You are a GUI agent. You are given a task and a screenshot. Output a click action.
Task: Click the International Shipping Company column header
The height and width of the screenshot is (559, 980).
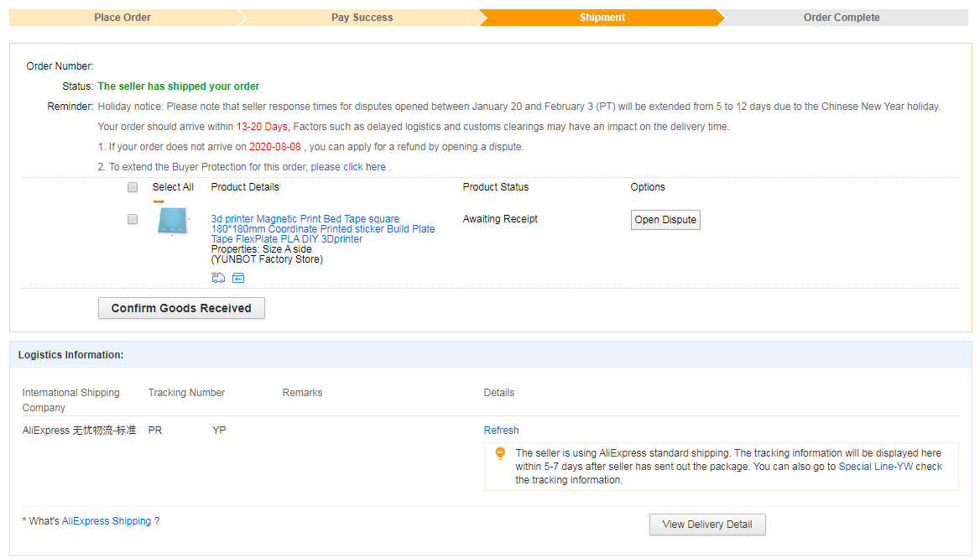coord(70,400)
